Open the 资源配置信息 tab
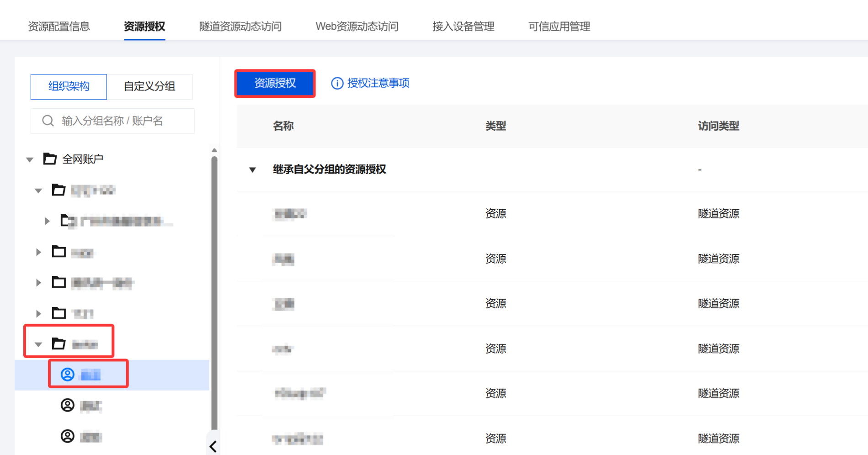Image resolution: width=868 pixels, height=455 pixels. tap(59, 26)
